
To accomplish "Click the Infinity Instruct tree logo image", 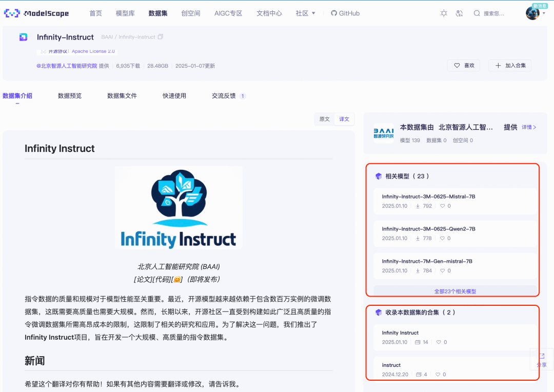I will click(x=179, y=208).
